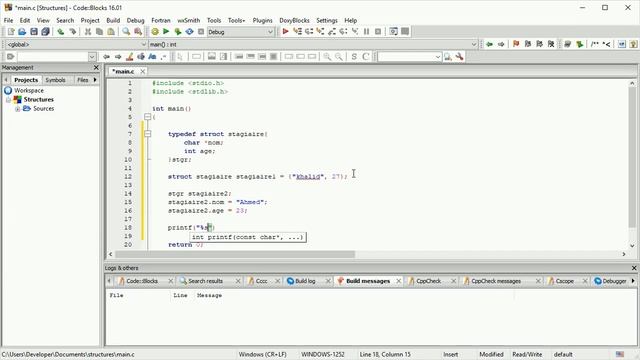This screenshot has width=640, height=360.
Task: Click the Copy toolbar icon
Action: pyautogui.click(x=99, y=31)
